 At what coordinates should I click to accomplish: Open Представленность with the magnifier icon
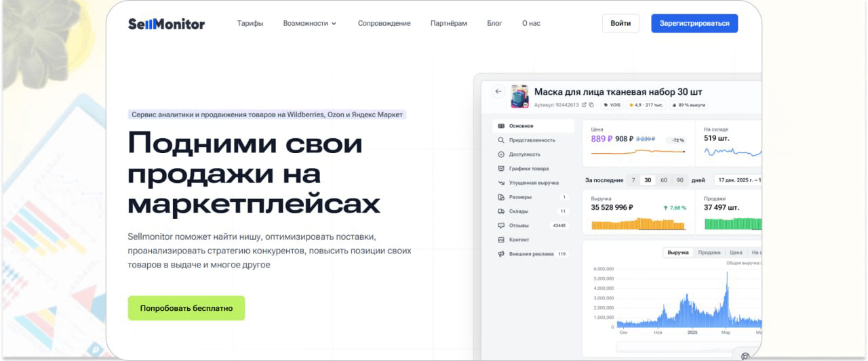tap(534, 140)
